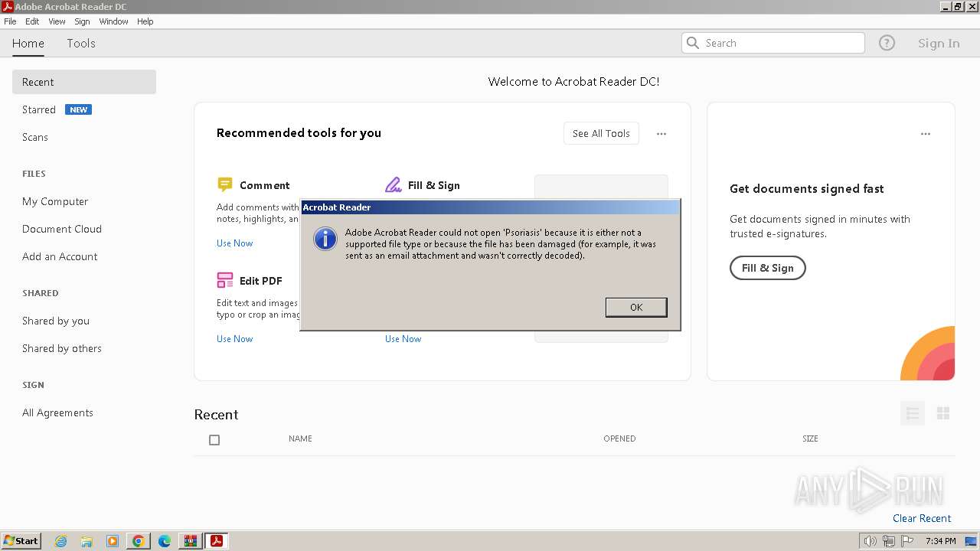The width and height of the screenshot is (980, 551).
Task: Click Add an Account
Action: pyautogui.click(x=60, y=256)
